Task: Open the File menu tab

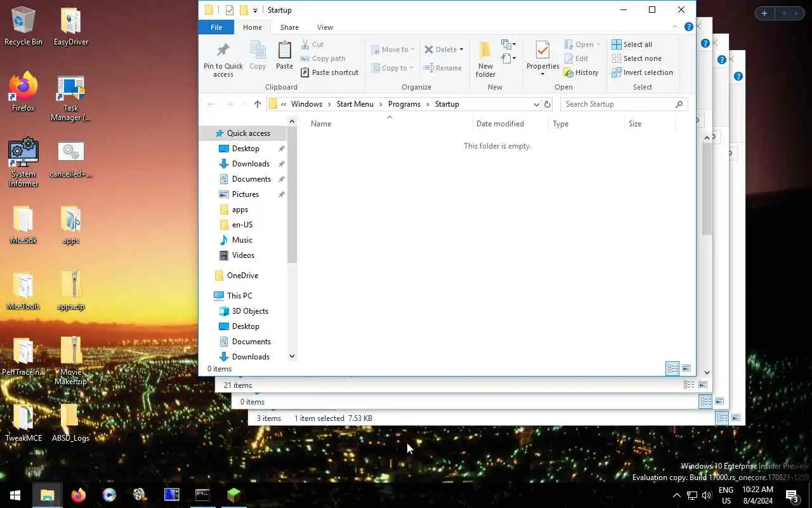Action: tap(216, 27)
